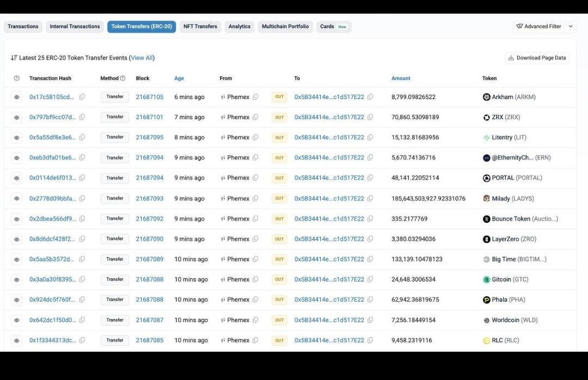Open the Method tooltip help icon
This screenshot has width=588, height=380.
(122, 78)
